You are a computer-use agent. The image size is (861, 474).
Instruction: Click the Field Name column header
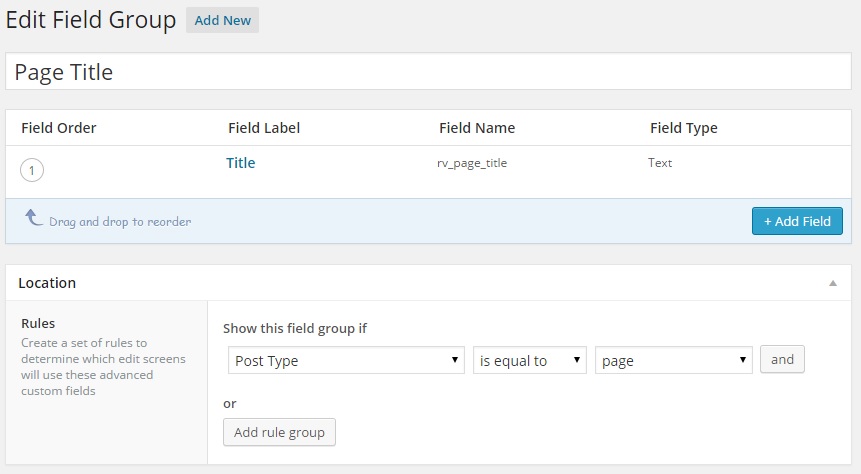tap(477, 128)
